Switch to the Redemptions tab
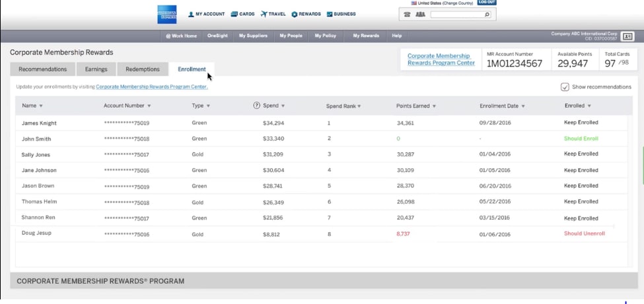 143,69
